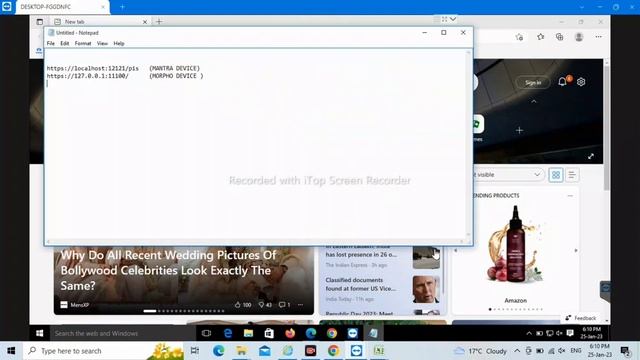Open local Windows Start menu

click(x=11, y=351)
